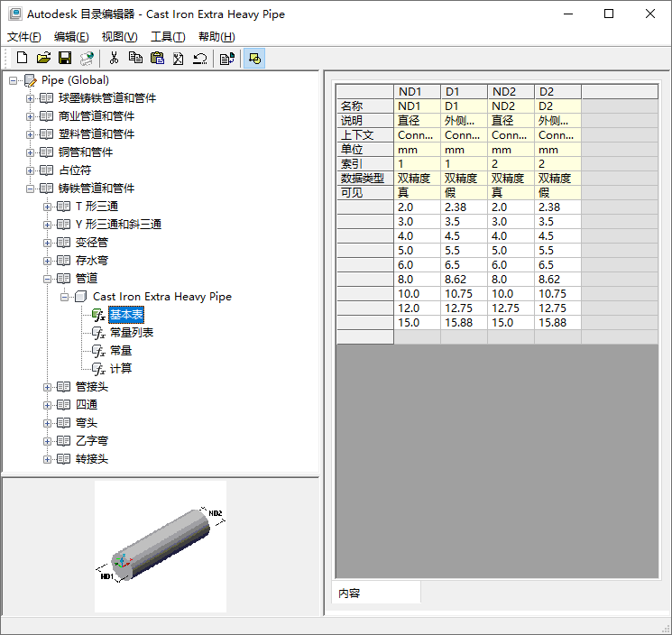Click the application icon in title bar
This screenshot has height=635, width=672.
tap(15, 14)
